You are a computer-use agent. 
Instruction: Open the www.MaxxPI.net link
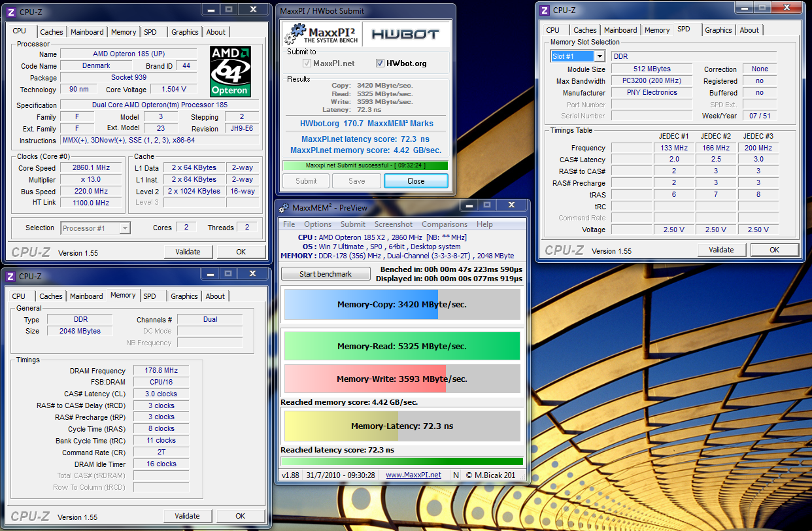coord(413,475)
